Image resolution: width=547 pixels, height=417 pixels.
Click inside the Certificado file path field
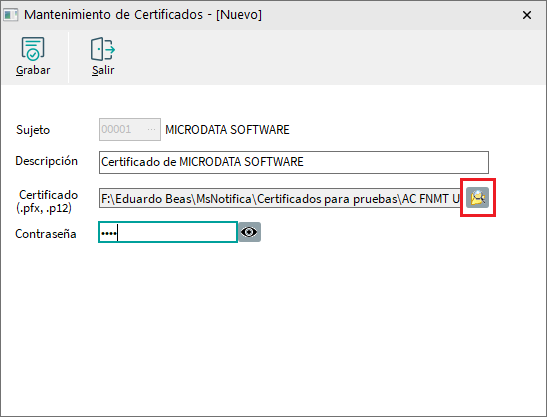tap(280, 198)
